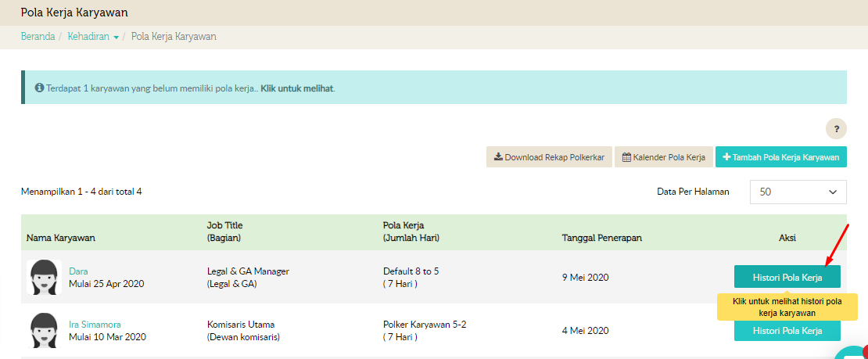View Histori Pola Kerja for Dara
The height and width of the screenshot is (359, 868).
point(787,277)
